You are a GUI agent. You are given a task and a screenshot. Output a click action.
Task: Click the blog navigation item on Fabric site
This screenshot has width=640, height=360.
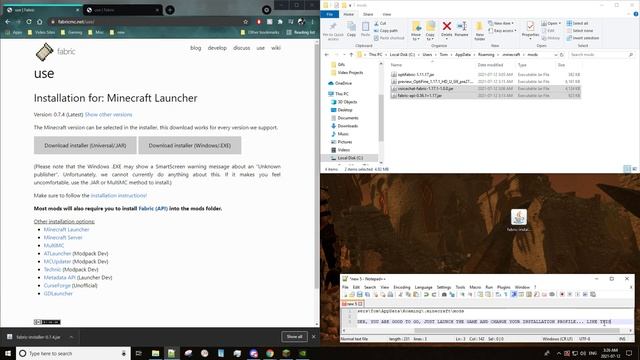click(196, 48)
